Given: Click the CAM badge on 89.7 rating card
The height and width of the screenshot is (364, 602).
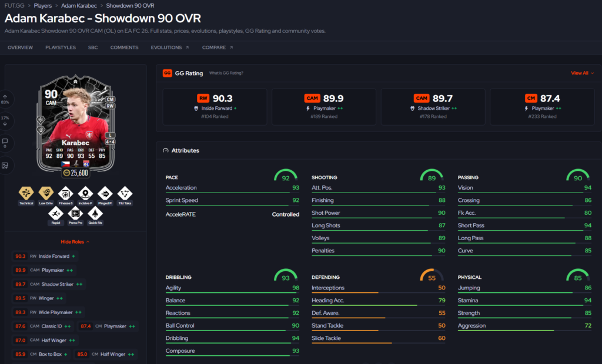Looking at the screenshot, I should [422, 98].
